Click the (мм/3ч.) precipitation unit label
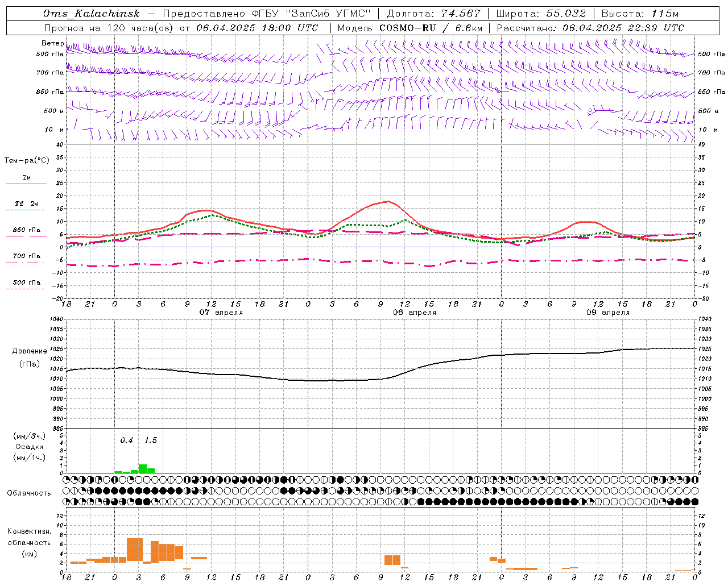This screenshot has width=728, height=582. [x=30, y=436]
